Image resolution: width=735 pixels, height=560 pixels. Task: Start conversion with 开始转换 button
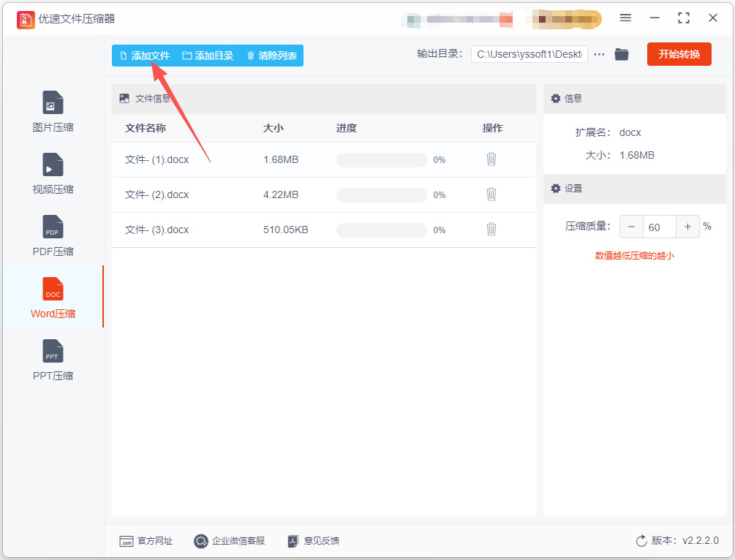tap(679, 54)
